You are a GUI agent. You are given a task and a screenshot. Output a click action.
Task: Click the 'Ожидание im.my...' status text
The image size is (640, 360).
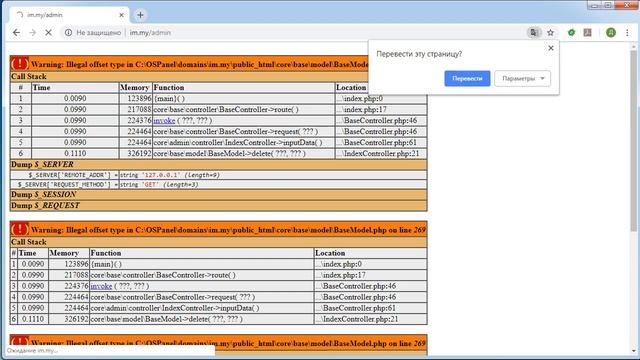[x=32, y=351]
